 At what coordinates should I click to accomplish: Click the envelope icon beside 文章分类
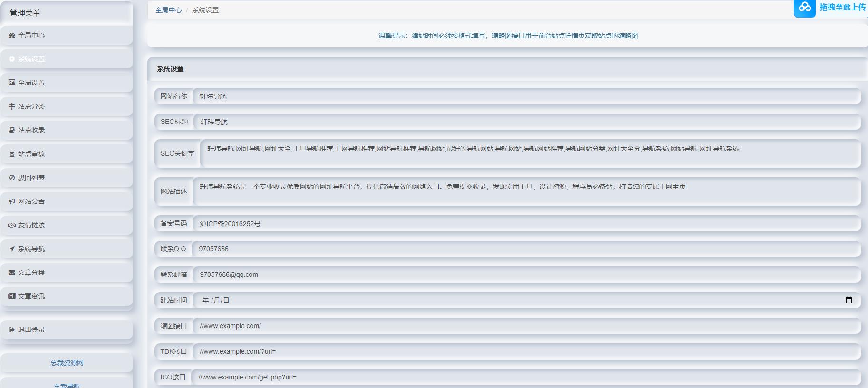[12, 273]
